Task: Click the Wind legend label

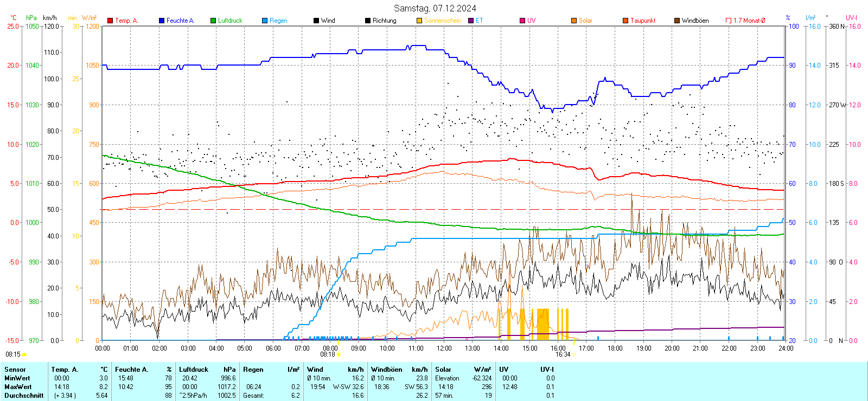Action: point(328,21)
